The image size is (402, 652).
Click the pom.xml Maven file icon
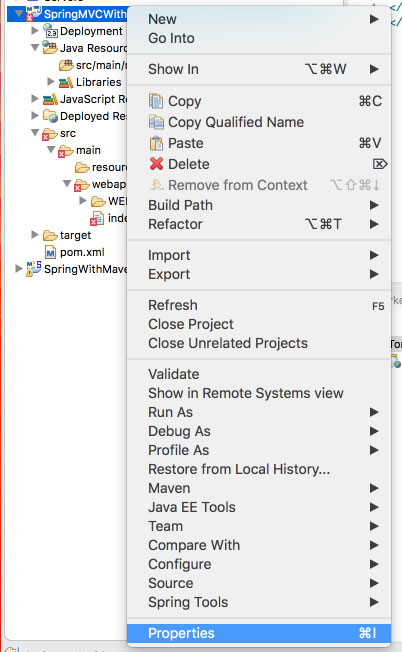pos(51,252)
